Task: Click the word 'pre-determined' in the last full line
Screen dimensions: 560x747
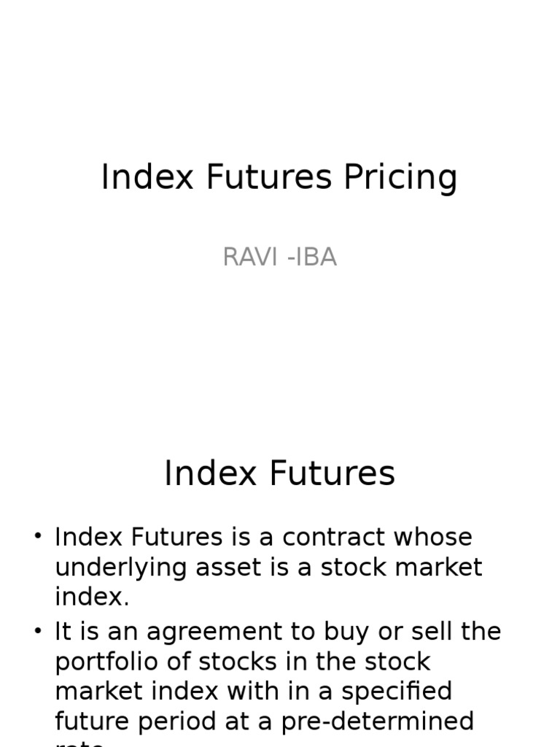Action: click(377, 721)
